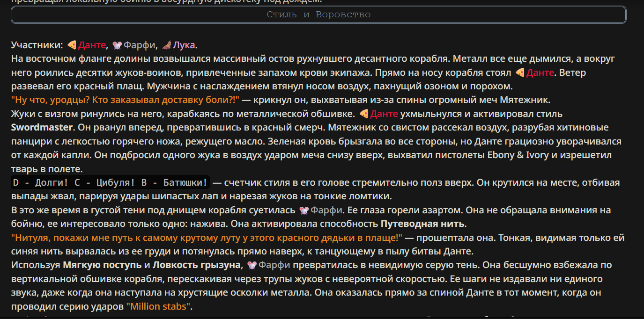Click the orange quote starting 'Нитуля, покажи мне путь'
The height and width of the screenshot is (319, 644).
tap(207, 238)
